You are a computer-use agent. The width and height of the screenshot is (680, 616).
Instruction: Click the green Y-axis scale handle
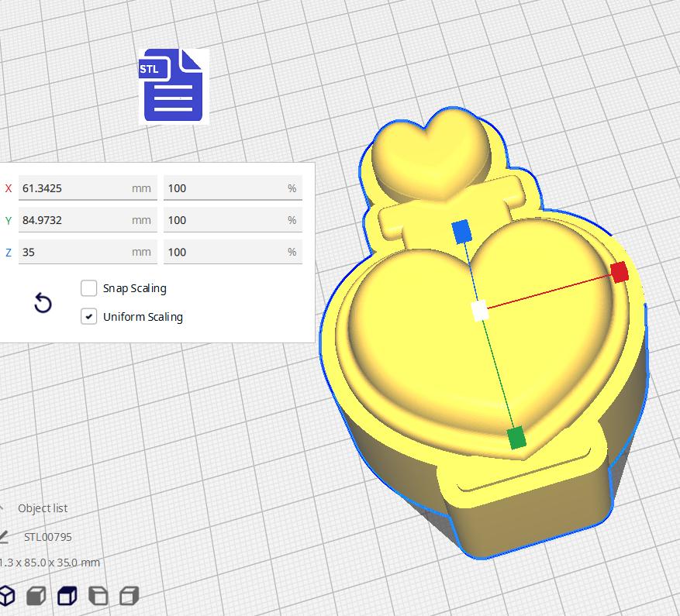pos(516,439)
